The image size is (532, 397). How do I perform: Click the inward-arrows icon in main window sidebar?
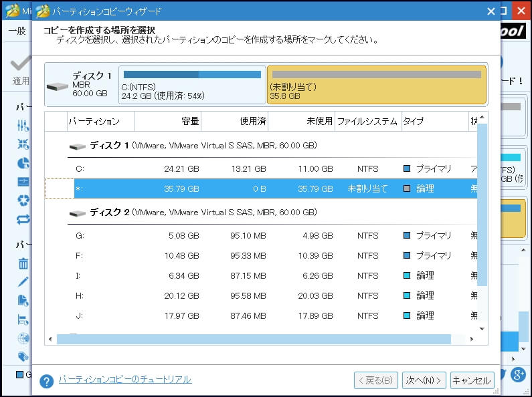[23, 144]
